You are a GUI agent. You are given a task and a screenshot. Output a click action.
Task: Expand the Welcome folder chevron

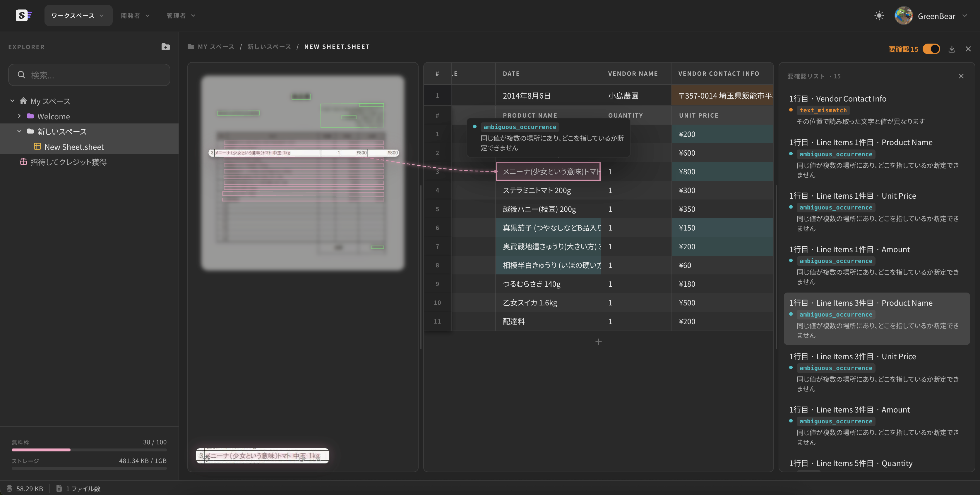(x=19, y=116)
